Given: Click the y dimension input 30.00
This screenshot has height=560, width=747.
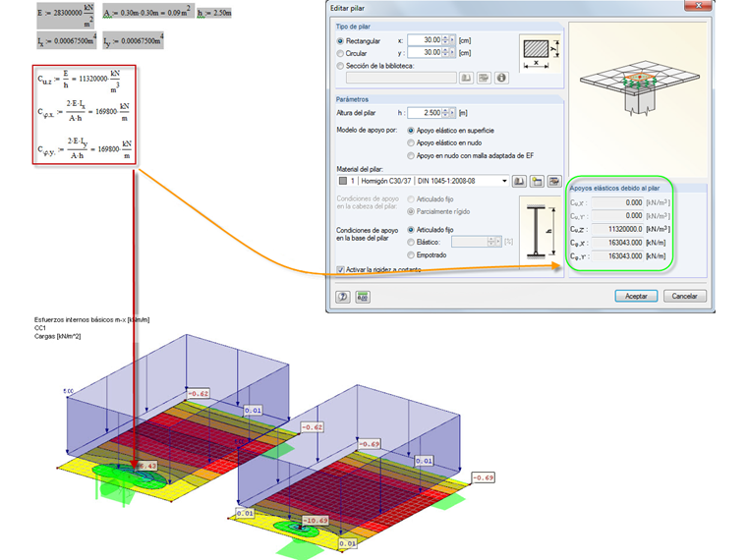Looking at the screenshot, I should 425,52.
